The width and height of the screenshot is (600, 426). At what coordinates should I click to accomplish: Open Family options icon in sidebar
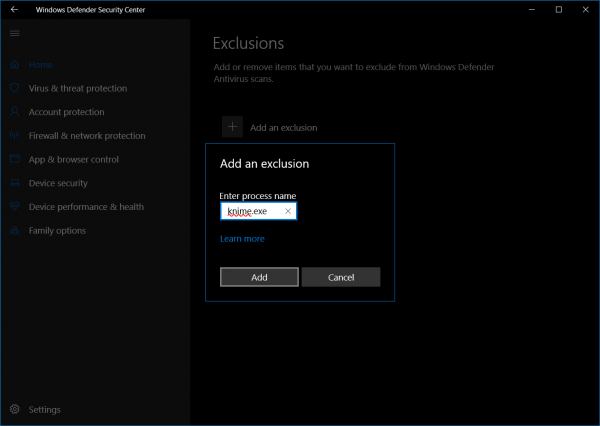pos(14,231)
